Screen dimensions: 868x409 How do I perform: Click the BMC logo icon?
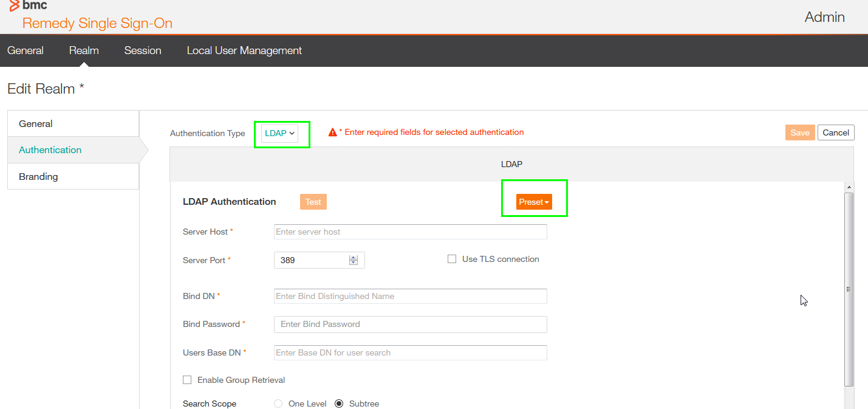pos(14,5)
